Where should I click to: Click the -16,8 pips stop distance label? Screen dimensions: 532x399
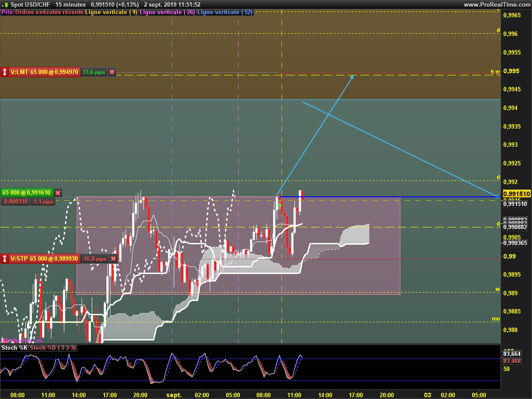pos(94,258)
